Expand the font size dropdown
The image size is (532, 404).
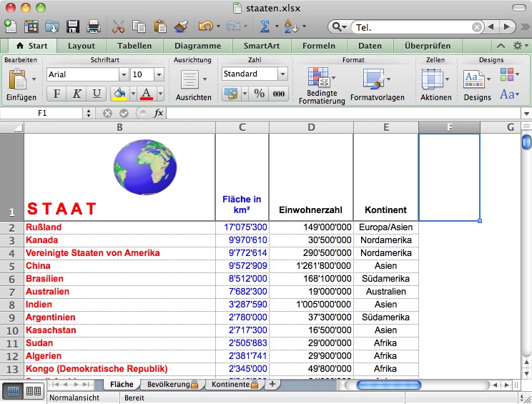click(x=159, y=74)
